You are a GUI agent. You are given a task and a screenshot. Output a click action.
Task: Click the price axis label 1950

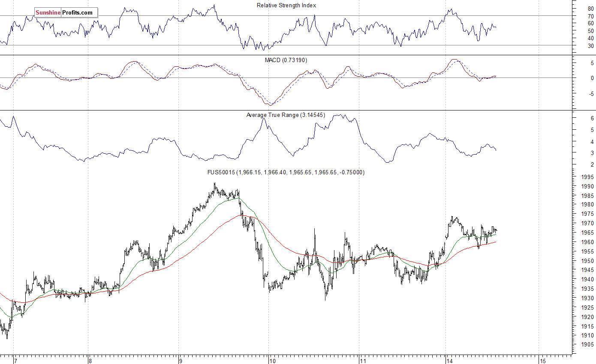pyautogui.click(x=588, y=261)
